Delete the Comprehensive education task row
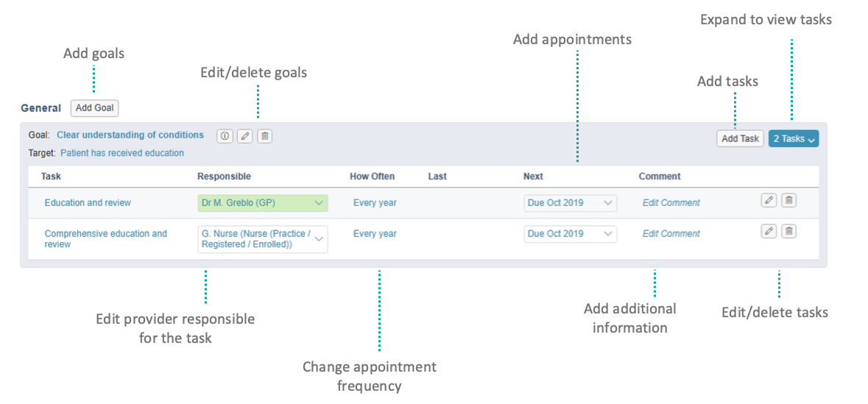Image resolution: width=868 pixels, height=404 pixels. click(x=788, y=231)
